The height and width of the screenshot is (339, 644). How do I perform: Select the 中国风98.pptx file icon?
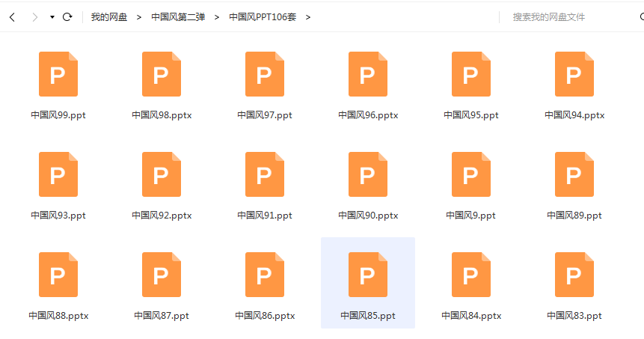(162, 74)
